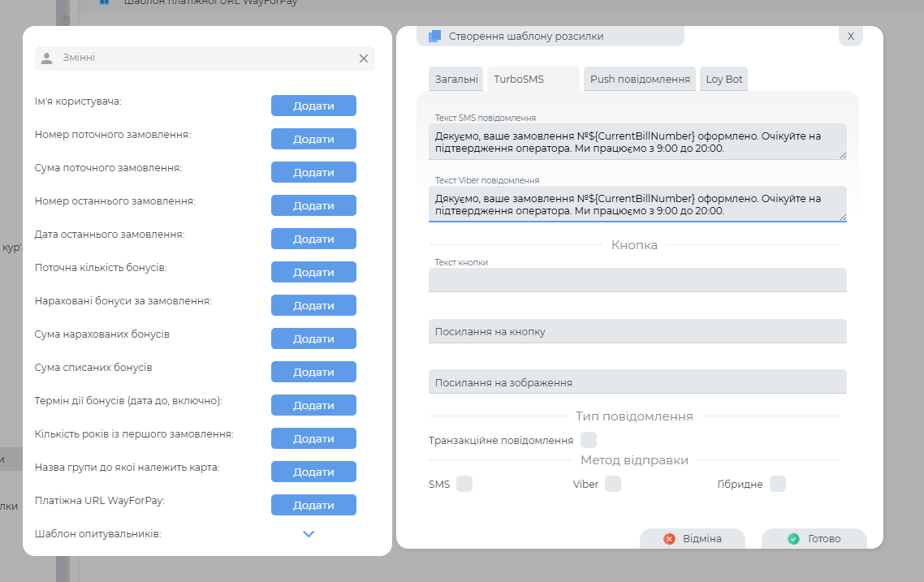Check the SMS sending method box

click(464, 484)
